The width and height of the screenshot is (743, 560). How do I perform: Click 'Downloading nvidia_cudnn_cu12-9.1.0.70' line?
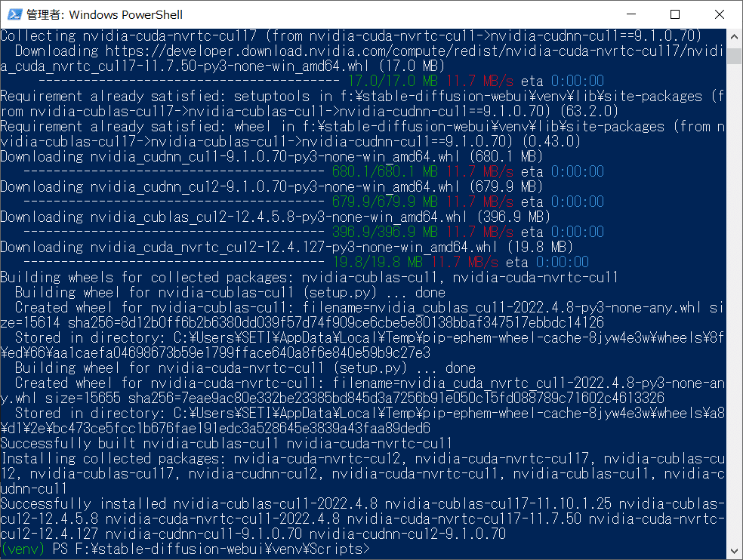coord(271,186)
